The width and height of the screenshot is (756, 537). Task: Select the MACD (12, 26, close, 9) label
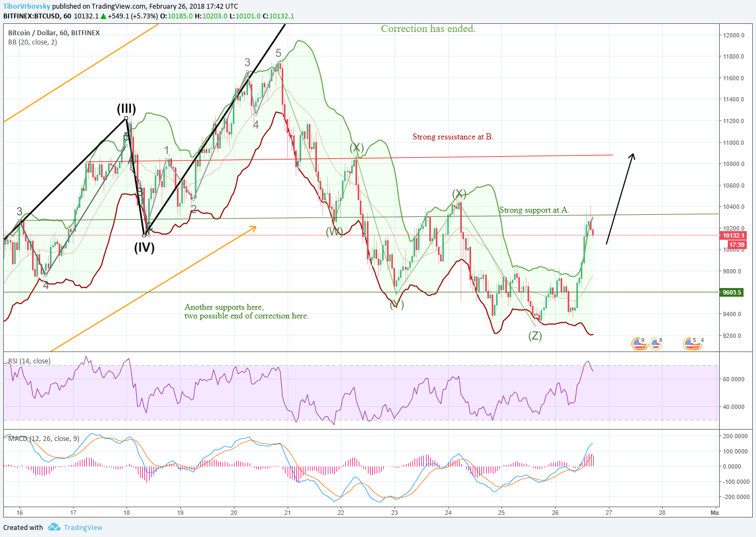click(43, 438)
